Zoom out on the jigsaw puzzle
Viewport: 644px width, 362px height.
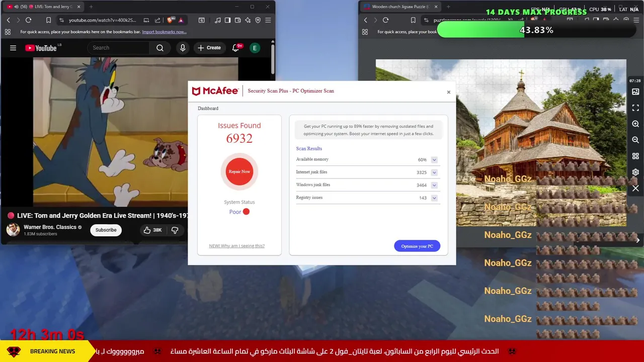(x=635, y=140)
